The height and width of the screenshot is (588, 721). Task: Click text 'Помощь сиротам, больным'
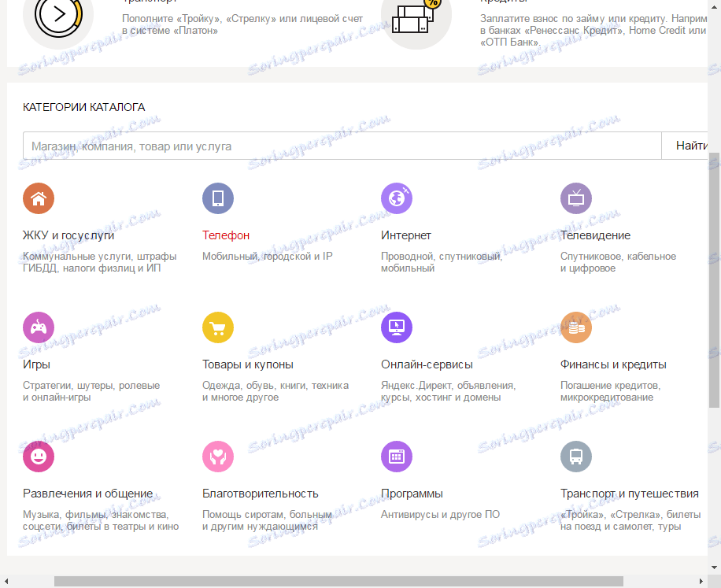click(267, 515)
